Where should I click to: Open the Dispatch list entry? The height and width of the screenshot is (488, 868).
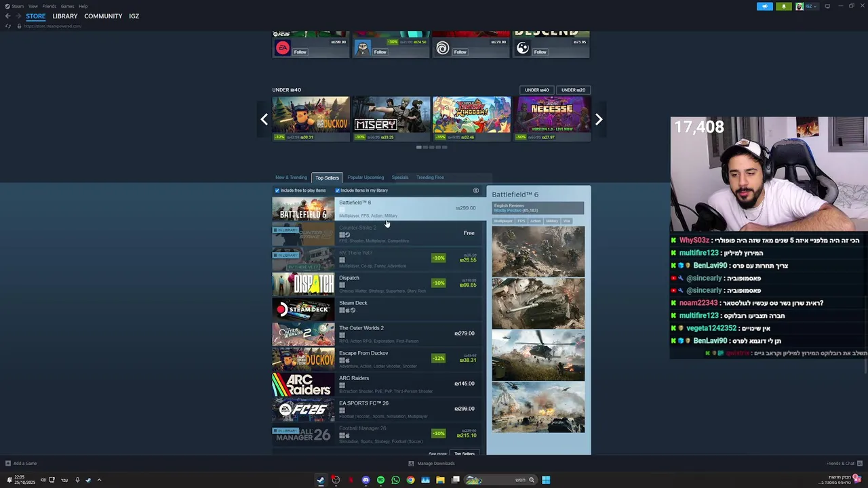point(378,283)
